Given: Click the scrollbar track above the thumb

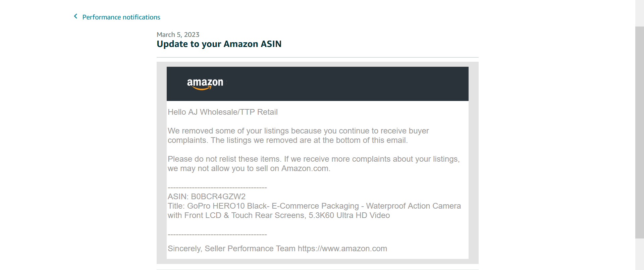Looking at the screenshot, I should tap(639, 13).
